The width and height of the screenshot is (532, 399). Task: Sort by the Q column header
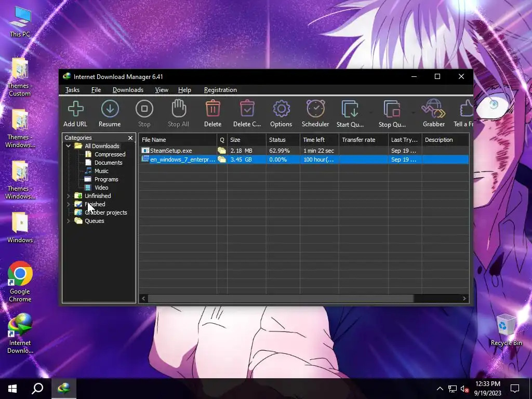click(222, 140)
